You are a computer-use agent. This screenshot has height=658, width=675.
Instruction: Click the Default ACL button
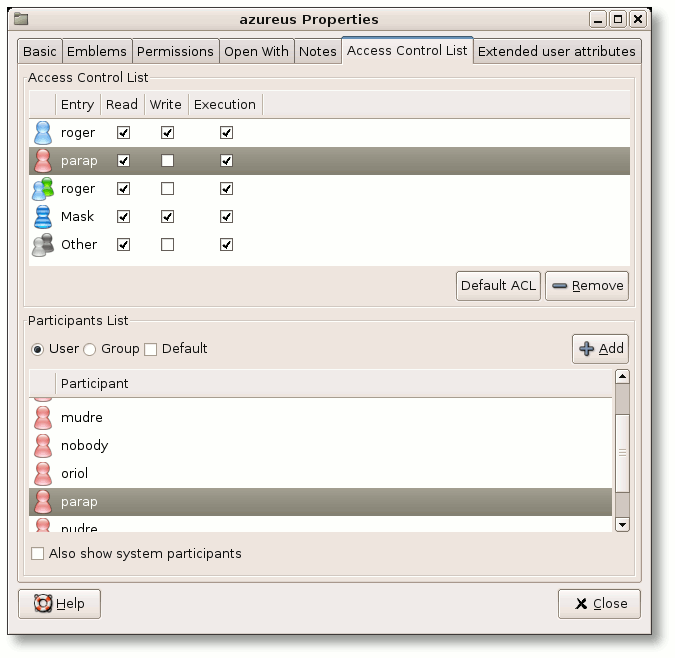click(498, 286)
